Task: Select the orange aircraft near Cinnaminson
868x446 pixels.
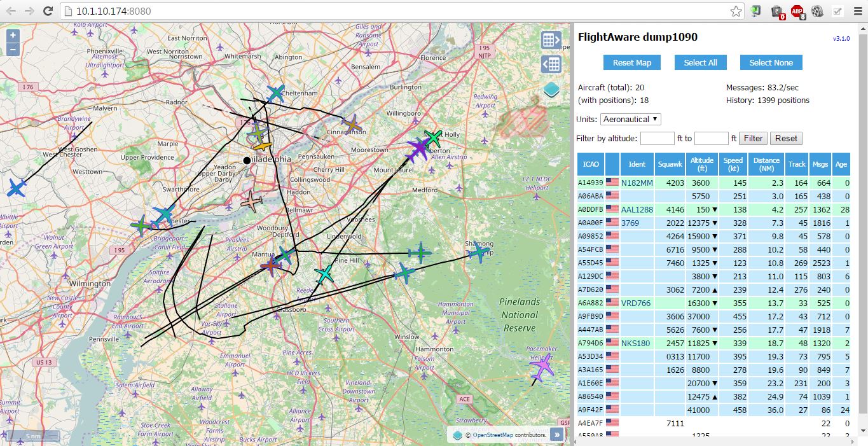Action: point(350,124)
